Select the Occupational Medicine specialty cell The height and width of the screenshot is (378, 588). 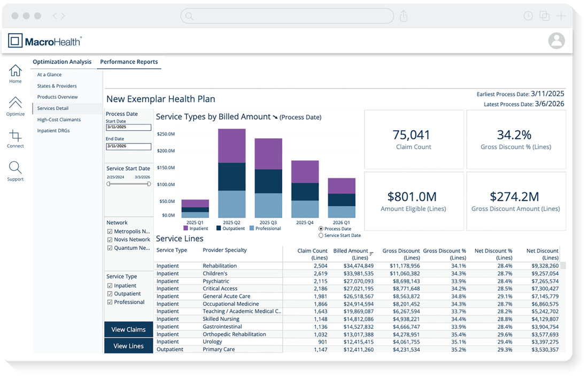coord(230,304)
